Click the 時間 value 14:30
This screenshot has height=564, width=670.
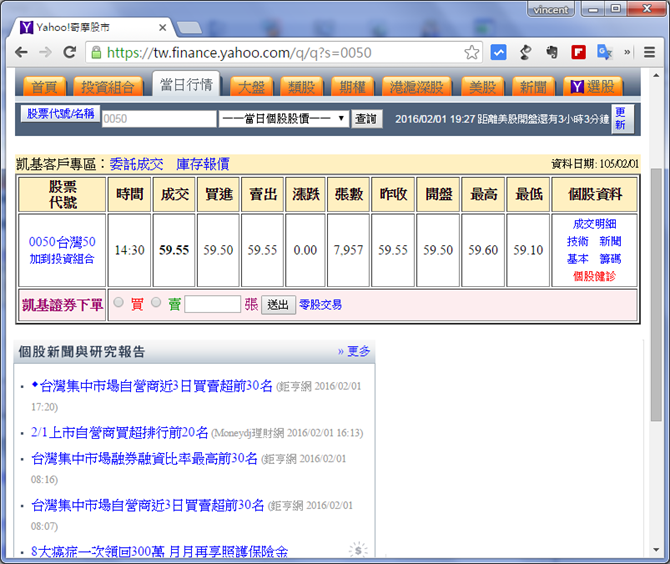(129, 250)
